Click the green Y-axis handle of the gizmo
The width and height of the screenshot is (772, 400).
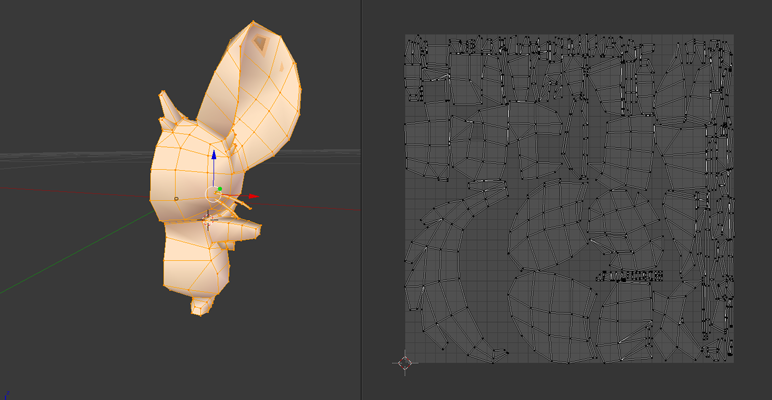pyautogui.click(x=220, y=189)
